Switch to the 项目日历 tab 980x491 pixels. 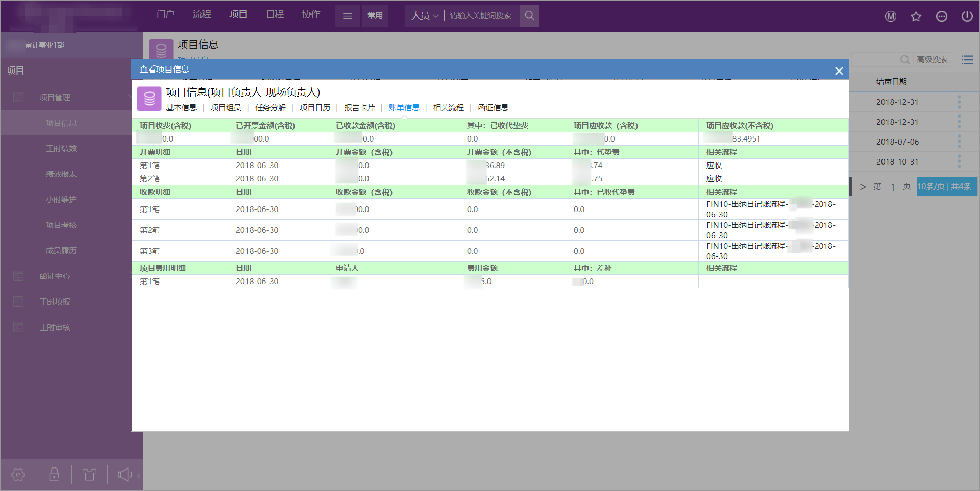point(315,107)
